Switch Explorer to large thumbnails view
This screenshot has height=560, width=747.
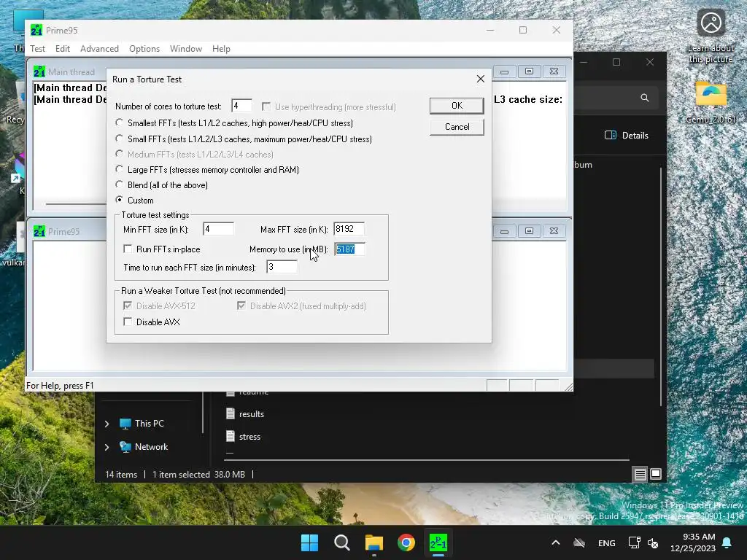click(656, 474)
